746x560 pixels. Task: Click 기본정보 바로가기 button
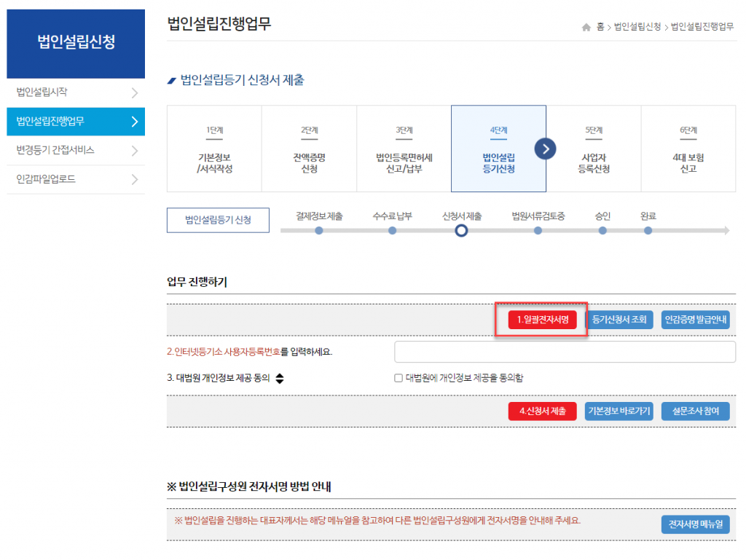[619, 411]
